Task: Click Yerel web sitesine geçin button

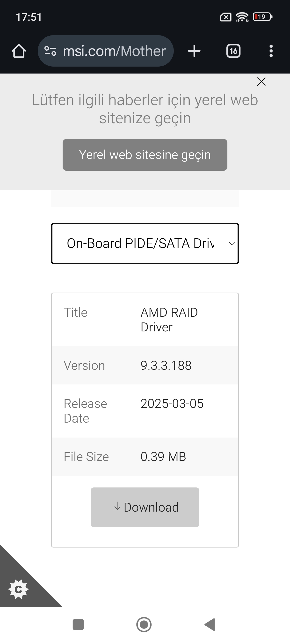Action: pos(145,155)
